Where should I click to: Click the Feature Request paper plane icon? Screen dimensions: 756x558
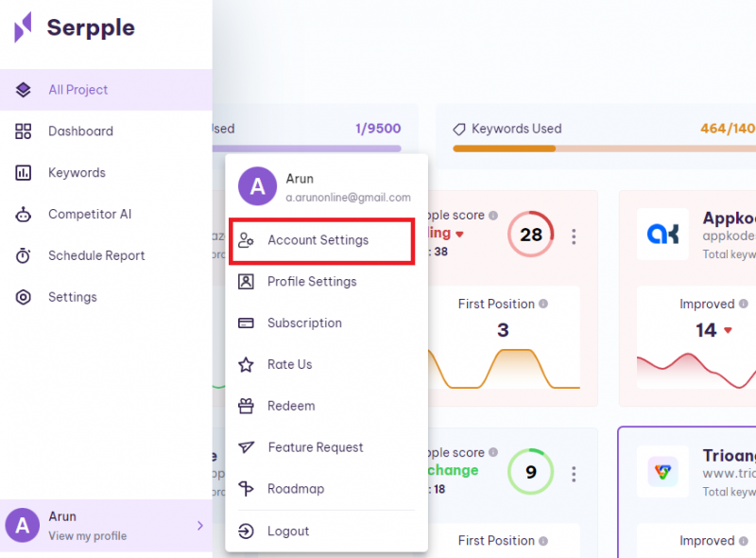coord(246,447)
